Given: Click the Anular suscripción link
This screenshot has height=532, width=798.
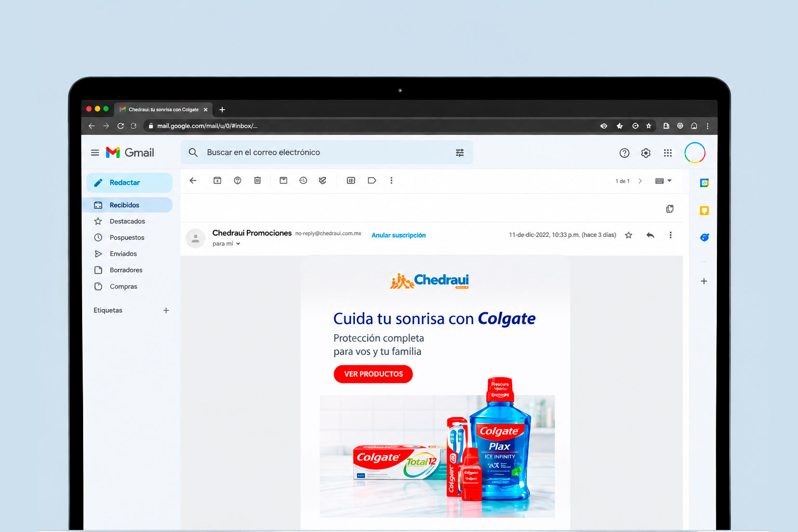Looking at the screenshot, I should (x=398, y=235).
